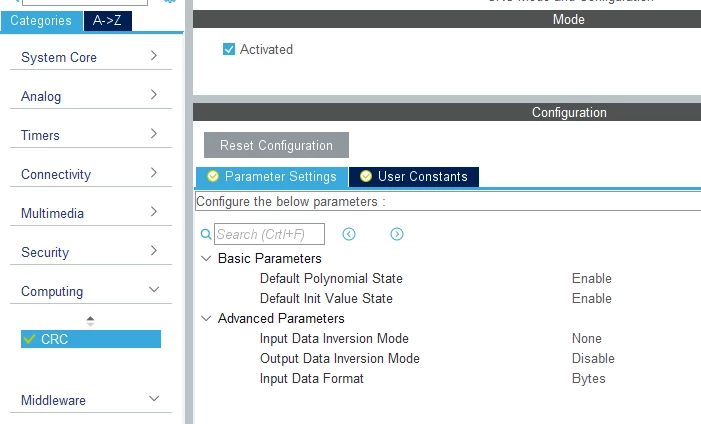Focus the parameter Search field
The image size is (701, 424).
click(269, 234)
